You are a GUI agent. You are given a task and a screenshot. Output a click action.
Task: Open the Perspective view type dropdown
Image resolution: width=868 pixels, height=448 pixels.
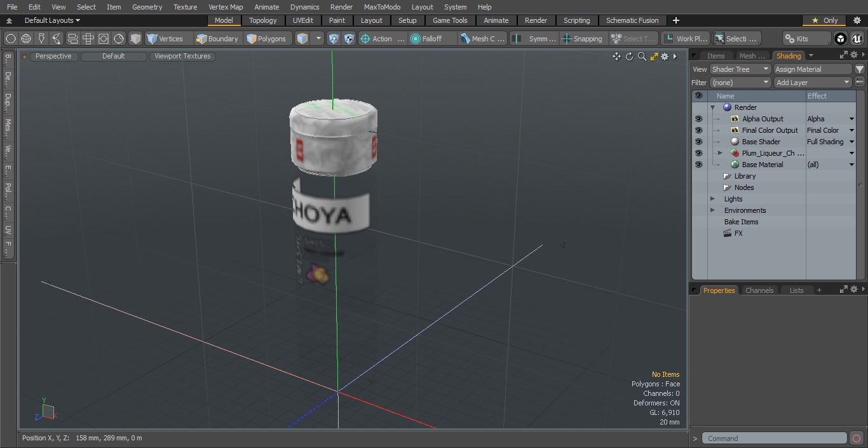point(53,56)
